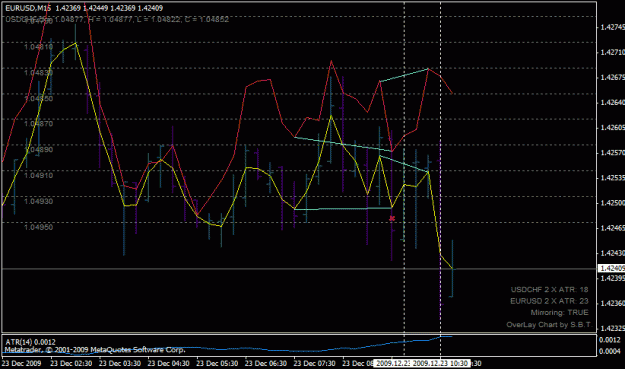Click the 1.04890 overlay price label
Viewport: 625px width, 369px height.
(38, 150)
